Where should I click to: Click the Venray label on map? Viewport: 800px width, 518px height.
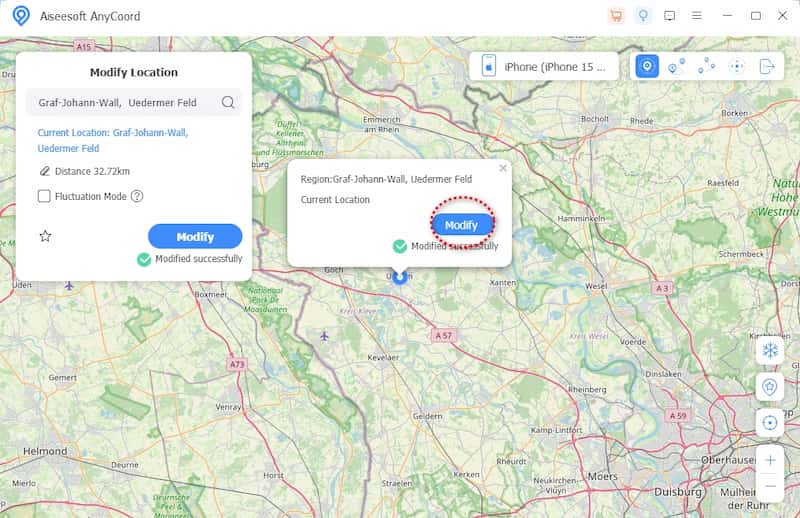point(228,407)
